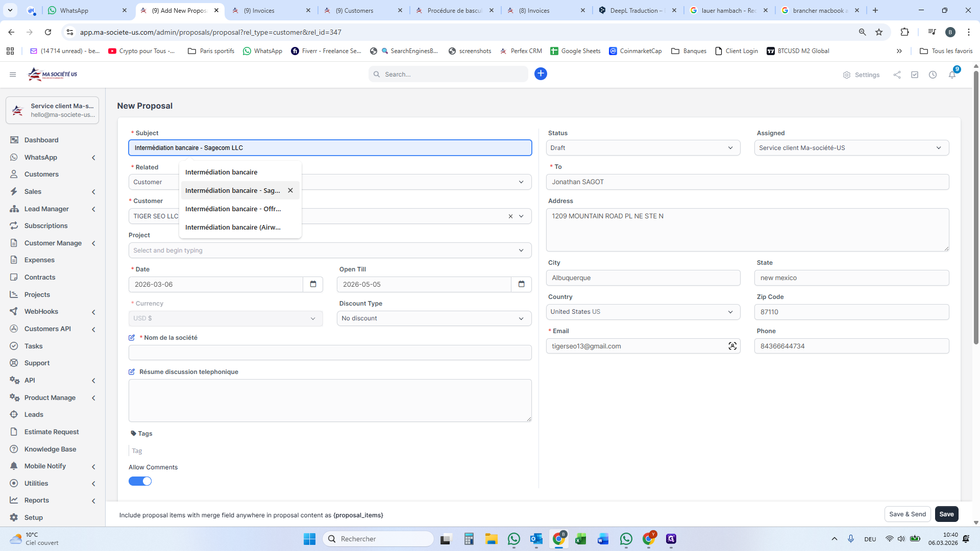Toggle the Allow Comments switch

coord(140,481)
